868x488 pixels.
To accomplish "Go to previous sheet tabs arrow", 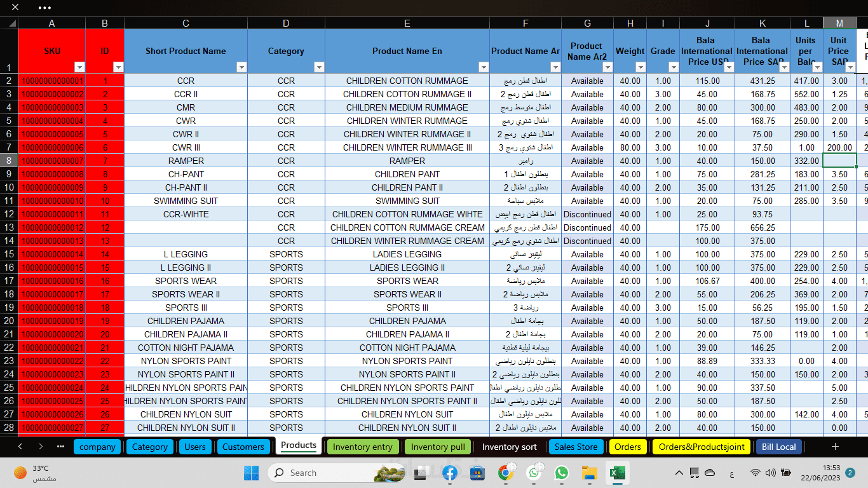I will (x=20, y=447).
